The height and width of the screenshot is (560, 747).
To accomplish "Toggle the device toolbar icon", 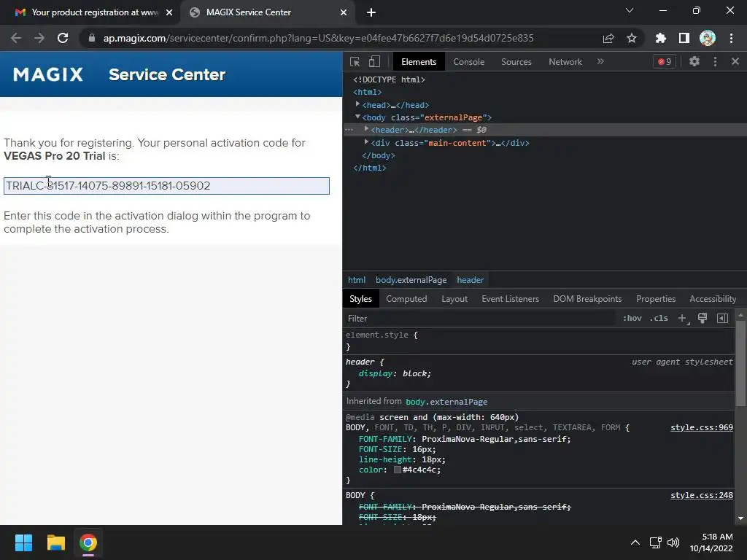I will [374, 62].
